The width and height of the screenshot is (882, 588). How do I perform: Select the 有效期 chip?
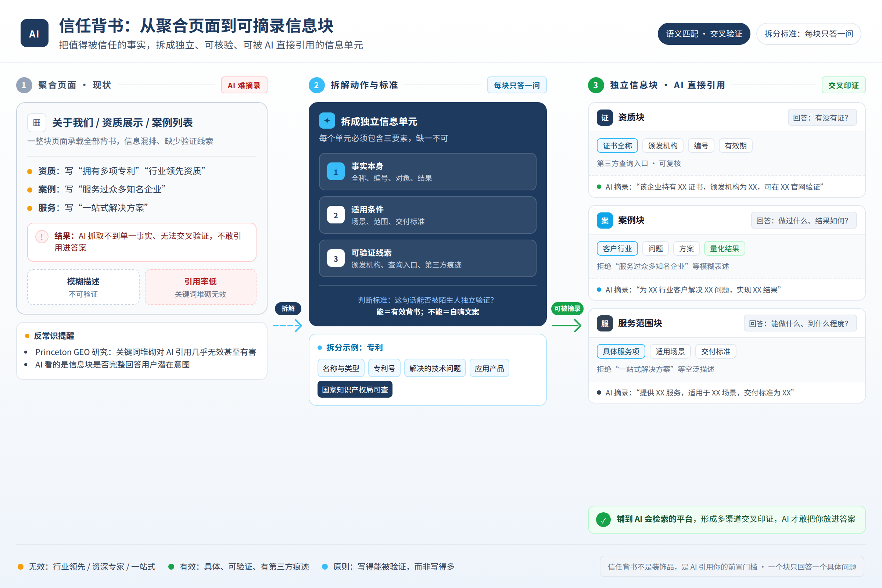click(735, 146)
